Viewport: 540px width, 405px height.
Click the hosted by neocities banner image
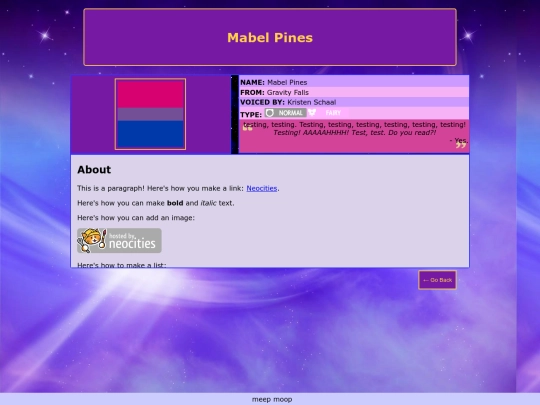[119, 241]
